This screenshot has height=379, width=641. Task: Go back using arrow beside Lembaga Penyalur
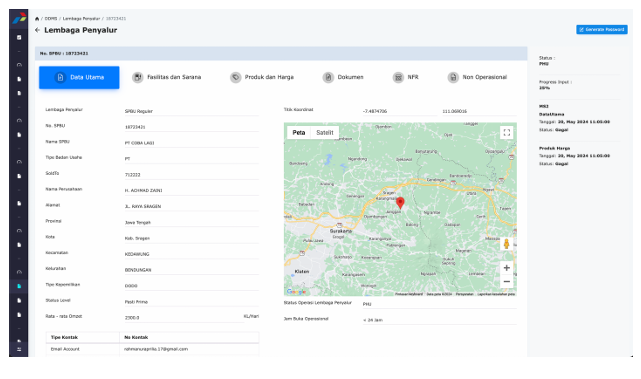[38, 30]
